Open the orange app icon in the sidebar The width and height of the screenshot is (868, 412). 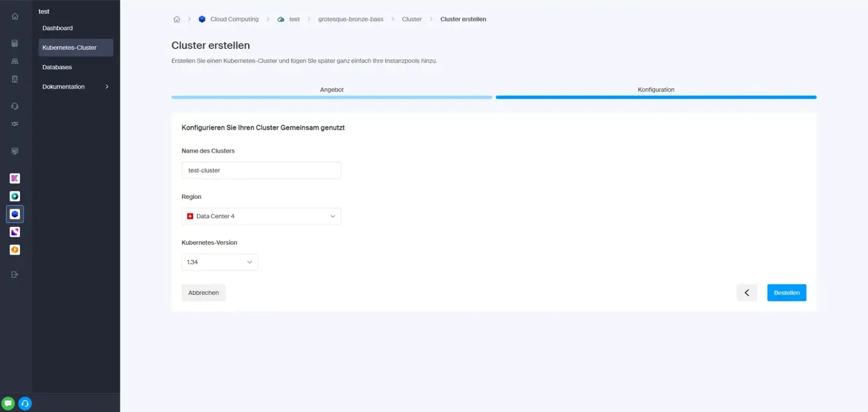(x=15, y=249)
